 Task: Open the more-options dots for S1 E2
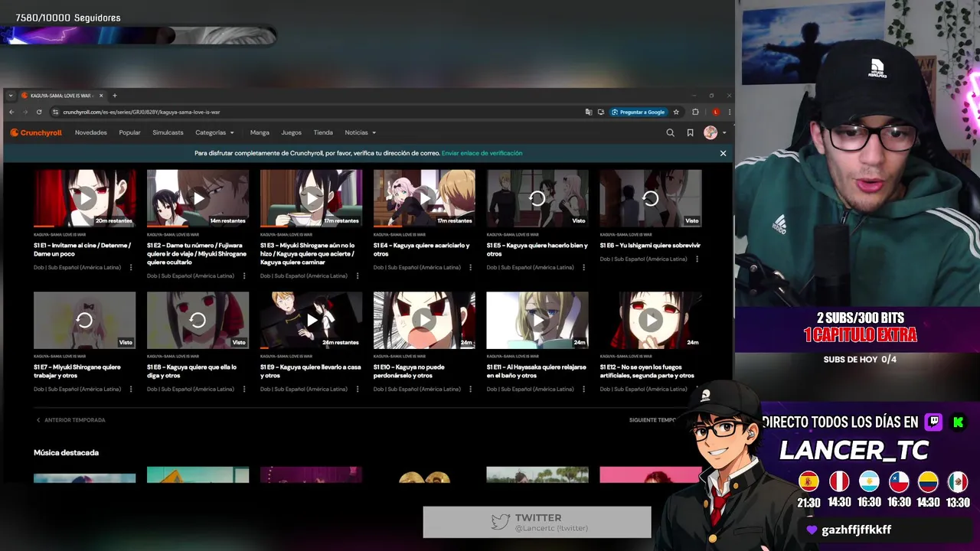click(244, 276)
